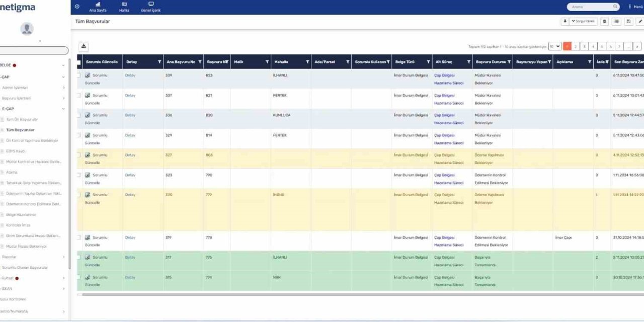The height and width of the screenshot is (322, 644).
Task: Open the list view icon in the toolbar
Action: click(617, 22)
